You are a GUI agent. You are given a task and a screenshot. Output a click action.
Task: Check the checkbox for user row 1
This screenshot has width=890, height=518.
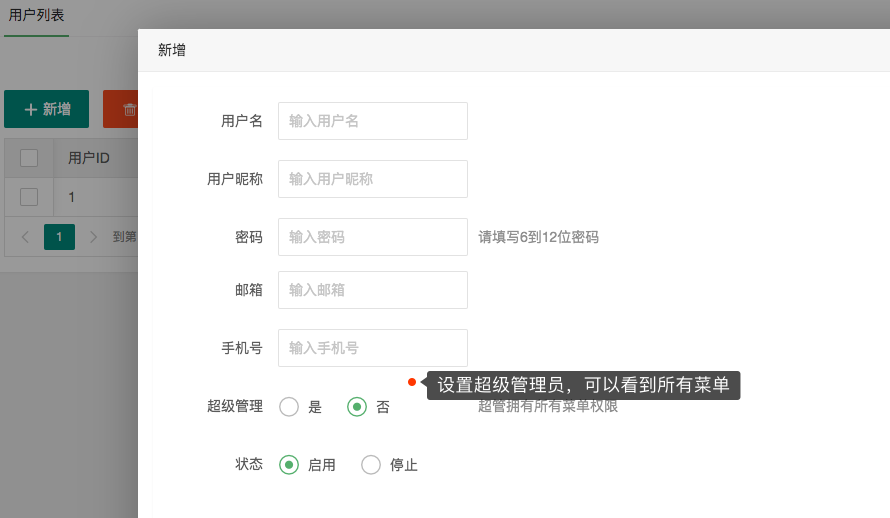pos(29,197)
